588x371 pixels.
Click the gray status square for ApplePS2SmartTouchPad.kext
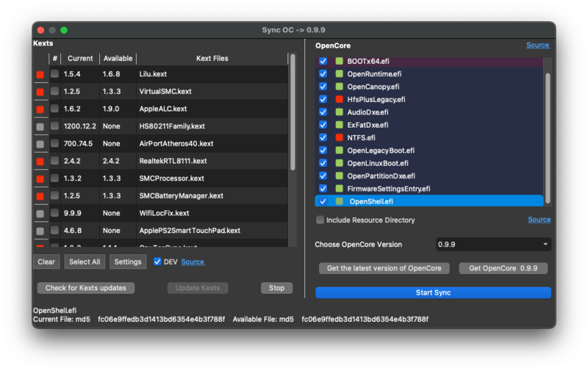[x=40, y=231]
